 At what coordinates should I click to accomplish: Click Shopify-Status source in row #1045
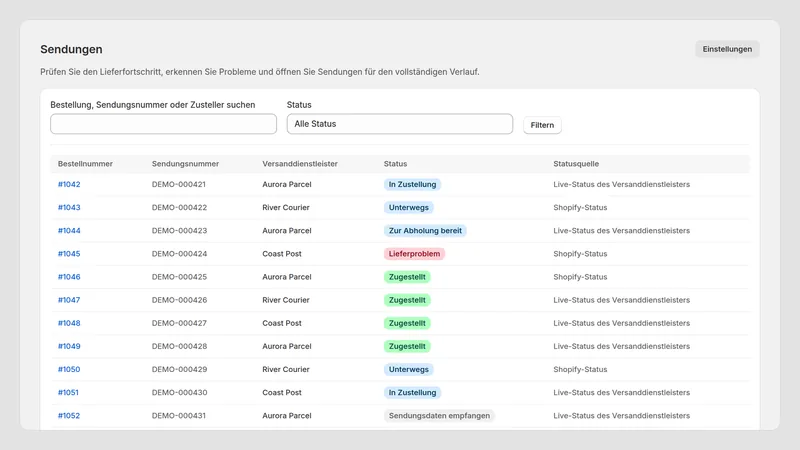pyautogui.click(x=580, y=254)
